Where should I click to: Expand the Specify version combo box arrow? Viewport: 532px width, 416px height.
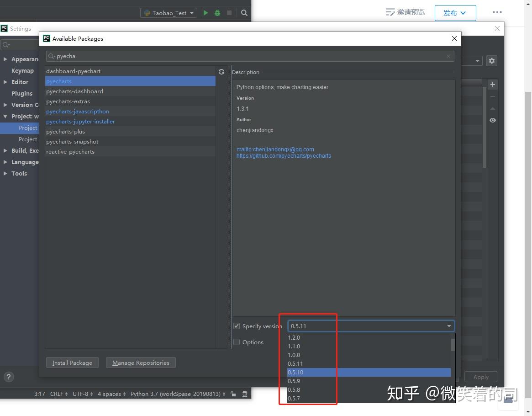click(449, 326)
